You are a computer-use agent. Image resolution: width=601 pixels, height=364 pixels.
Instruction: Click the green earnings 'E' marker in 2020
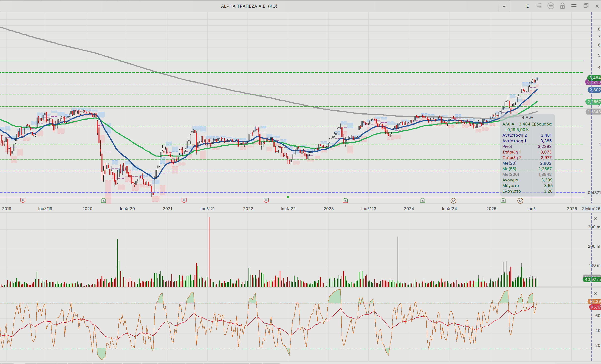click(x=103, y=201)
